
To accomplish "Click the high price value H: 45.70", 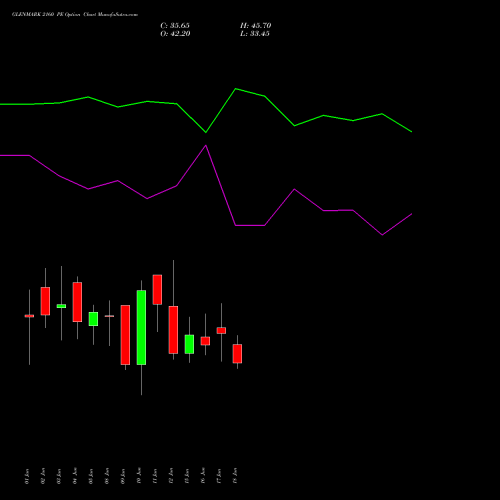I will [256, 26].
